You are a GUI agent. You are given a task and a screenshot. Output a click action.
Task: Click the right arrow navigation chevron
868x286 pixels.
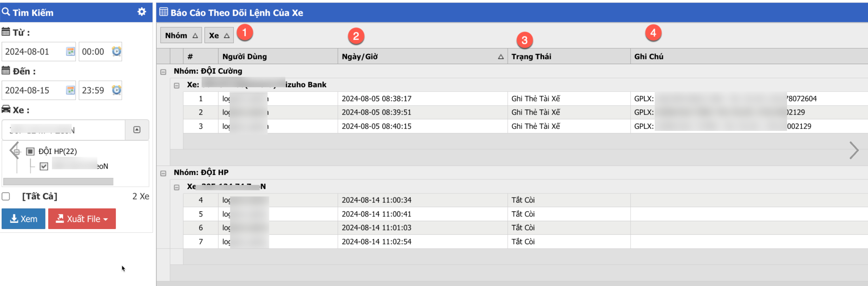point(853,150)
